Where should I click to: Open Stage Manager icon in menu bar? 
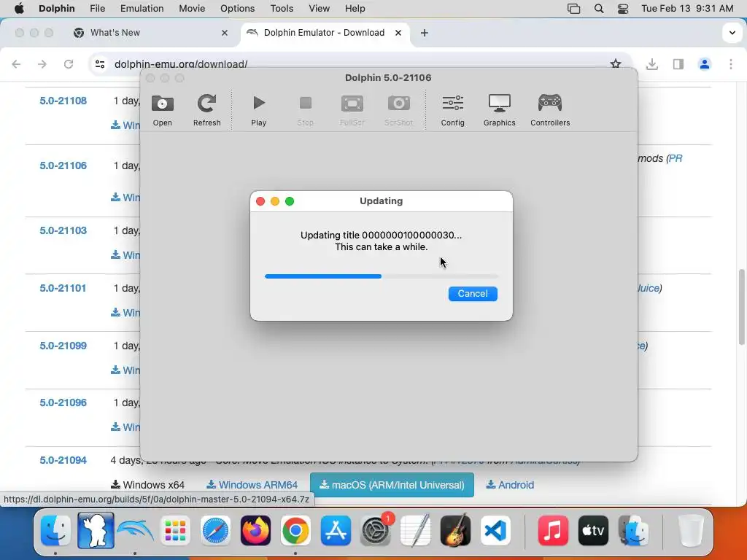click(x=573, y=9)
